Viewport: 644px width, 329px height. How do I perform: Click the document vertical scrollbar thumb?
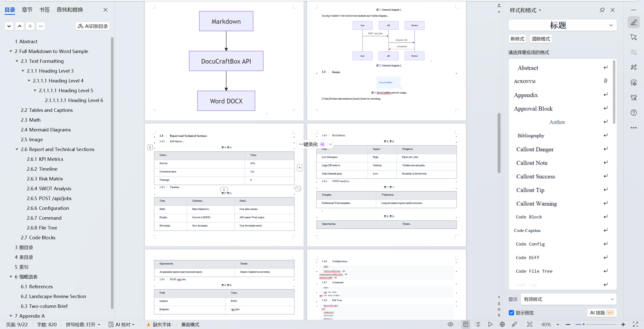point(499,143)
